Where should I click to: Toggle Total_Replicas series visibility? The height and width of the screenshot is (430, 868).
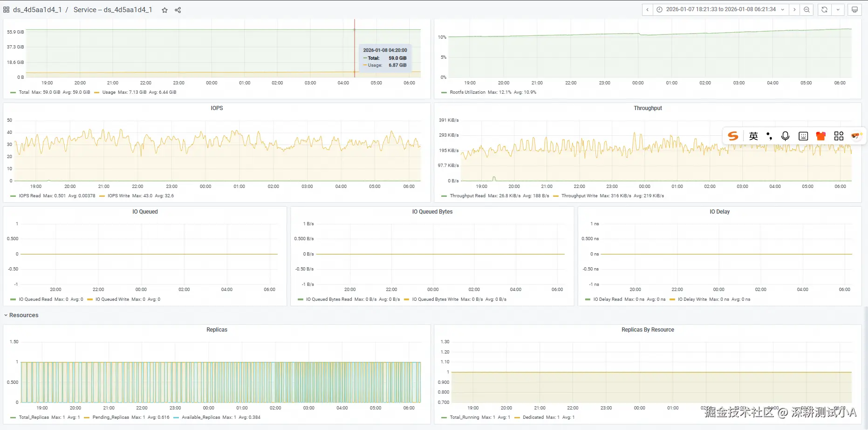tap(34, 417)
